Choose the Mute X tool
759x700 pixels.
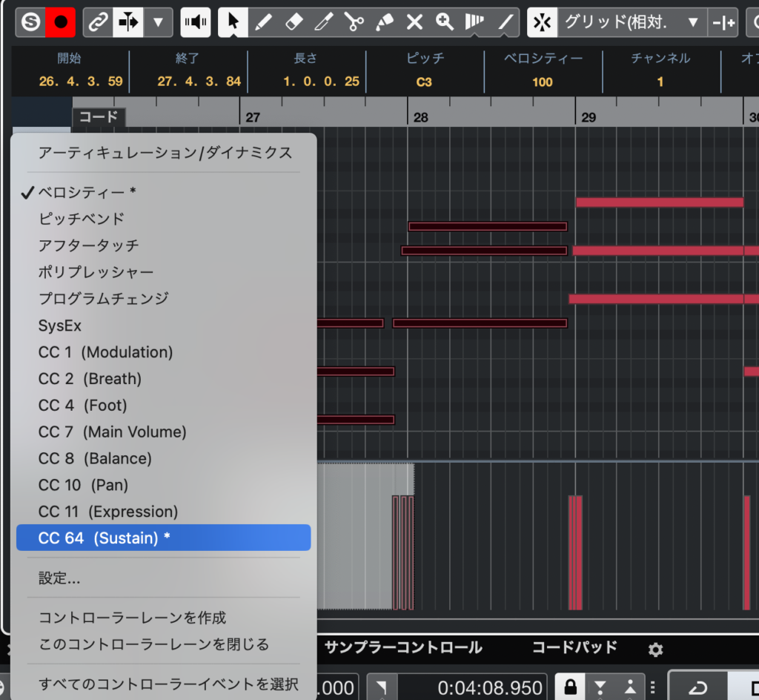click(x=414, y=22)
